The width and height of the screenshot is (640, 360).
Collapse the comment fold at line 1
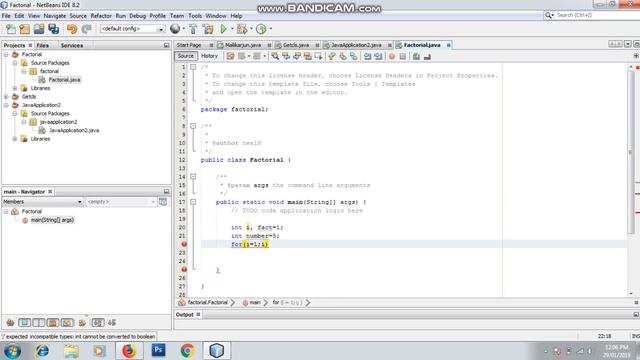pyautogui.click(x=193, y=67)
